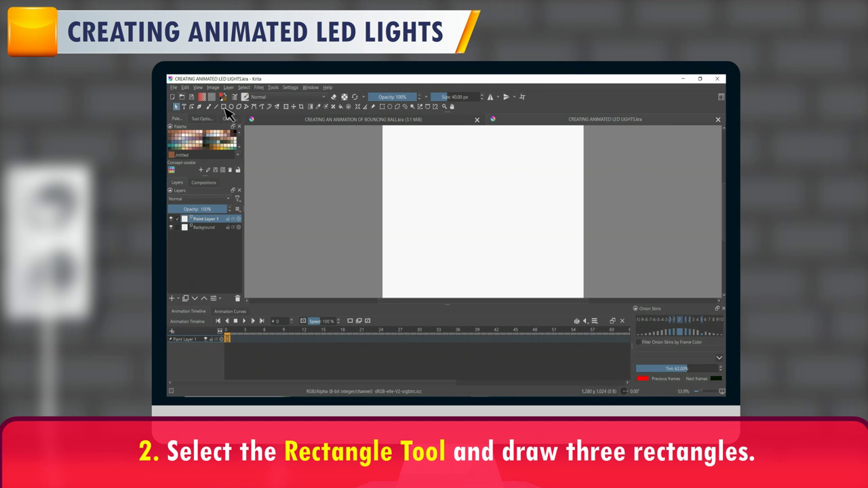
Task: Open the Settings menu
Action: (290, 87)
